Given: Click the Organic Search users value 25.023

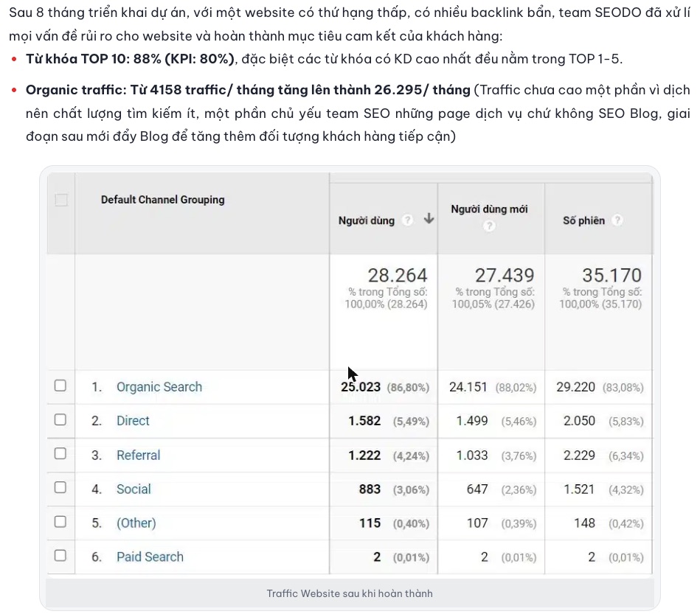Looking at the screenshot, I should tap(361, 386).
